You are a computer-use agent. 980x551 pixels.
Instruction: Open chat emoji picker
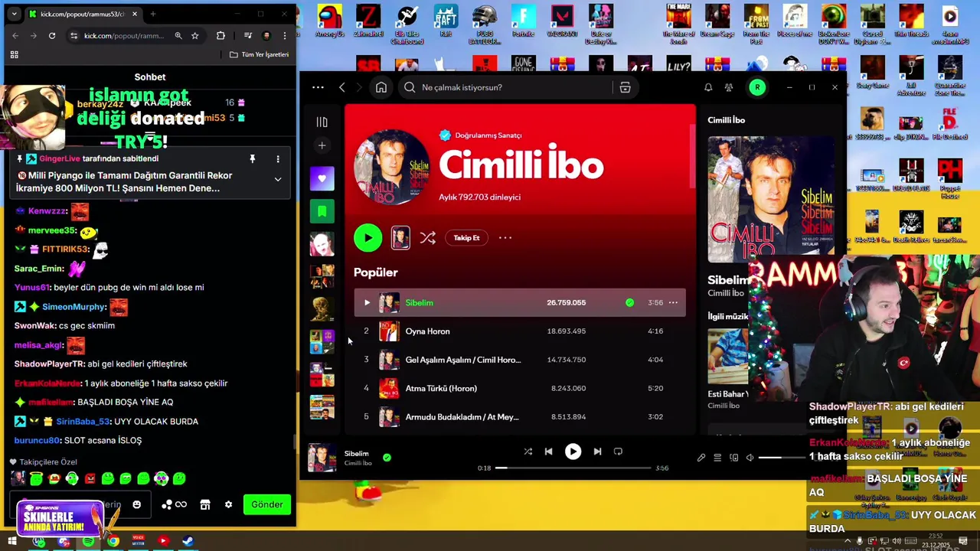(x=136, y=504)
